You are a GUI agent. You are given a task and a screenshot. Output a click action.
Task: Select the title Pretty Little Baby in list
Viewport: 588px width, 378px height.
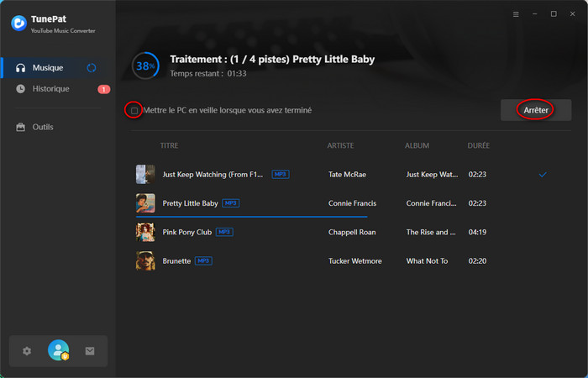click(x=190, y=203)
